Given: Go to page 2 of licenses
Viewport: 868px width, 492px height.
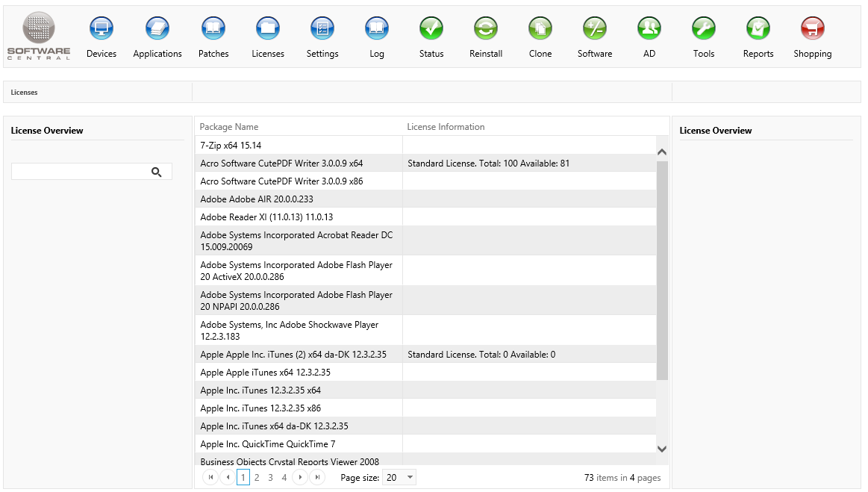Looking at the screenshot, I should [x=257, y=478].
